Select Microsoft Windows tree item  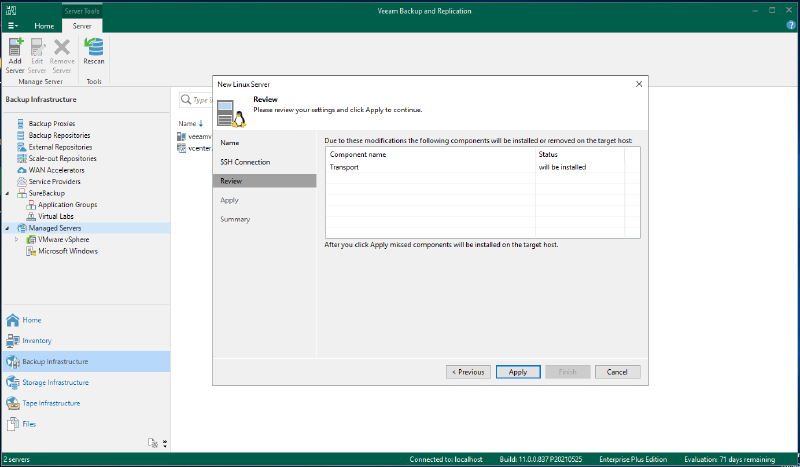click(68, 251)
